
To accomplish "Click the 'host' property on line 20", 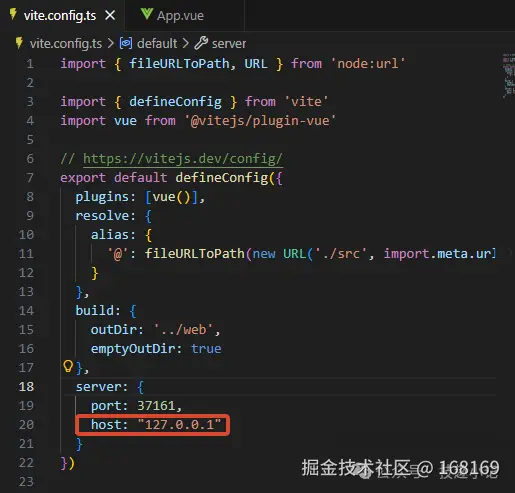I will click(x=105, y=425).
